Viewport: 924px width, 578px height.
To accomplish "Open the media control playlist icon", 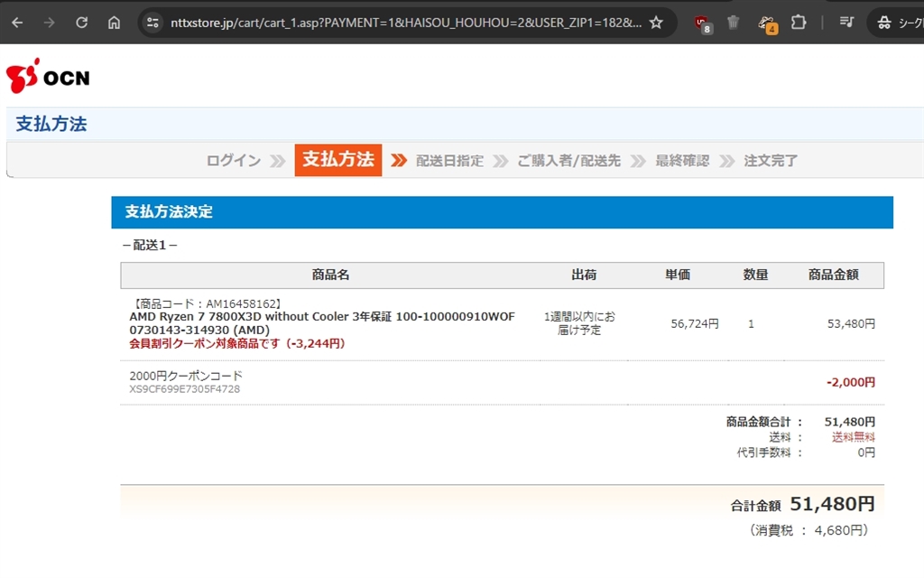I will pos(846,23).
